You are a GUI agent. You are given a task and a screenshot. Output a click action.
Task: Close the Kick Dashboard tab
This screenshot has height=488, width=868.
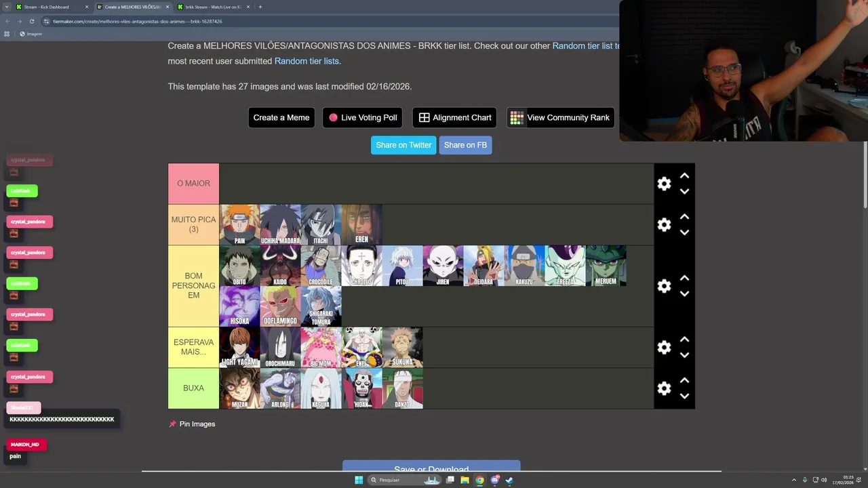pos(87,7)
